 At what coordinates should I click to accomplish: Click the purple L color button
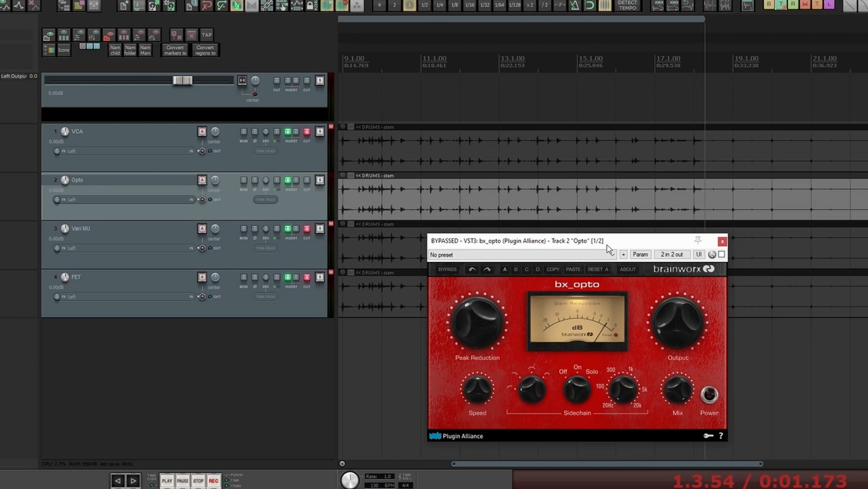click(828, 4)
